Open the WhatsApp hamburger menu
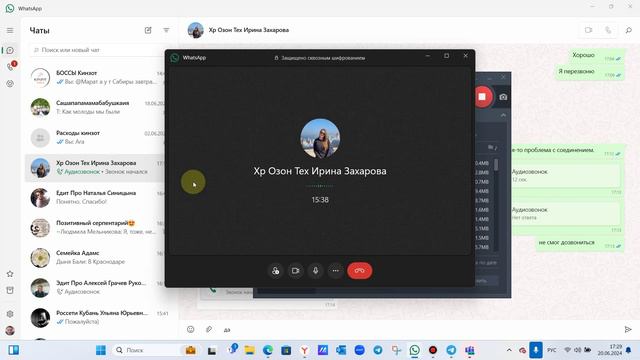 [10, 31]
